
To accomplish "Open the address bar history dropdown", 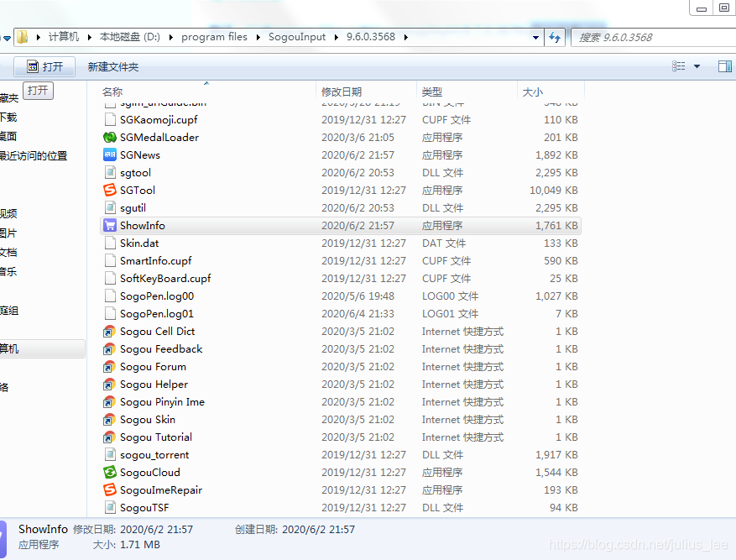I will (535, 37).
